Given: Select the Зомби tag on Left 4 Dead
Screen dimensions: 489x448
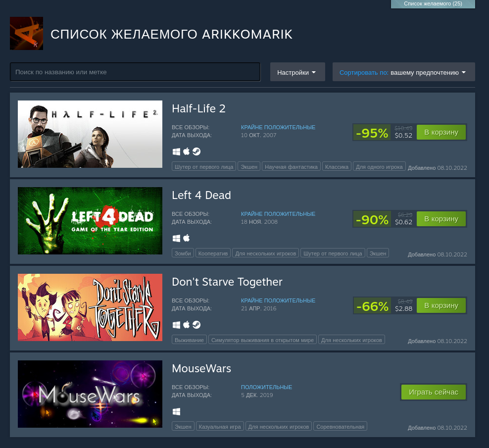Looking at the screenshot, I should pyautogui.click(x=183, y=253).
